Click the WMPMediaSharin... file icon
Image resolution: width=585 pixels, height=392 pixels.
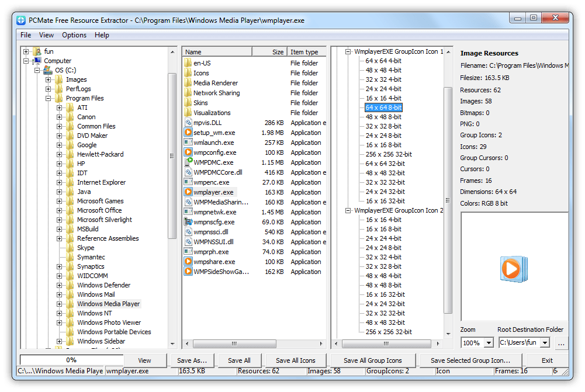(x=188, y=202)
